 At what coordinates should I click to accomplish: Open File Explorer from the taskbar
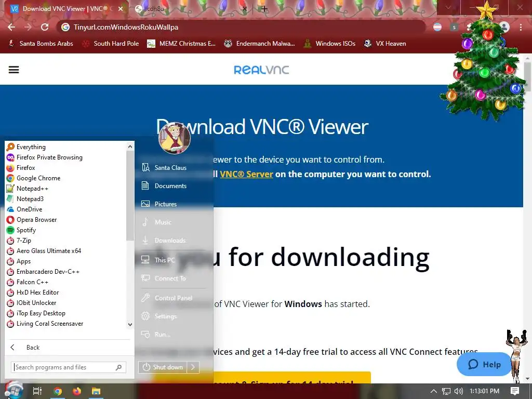point(96,391)
